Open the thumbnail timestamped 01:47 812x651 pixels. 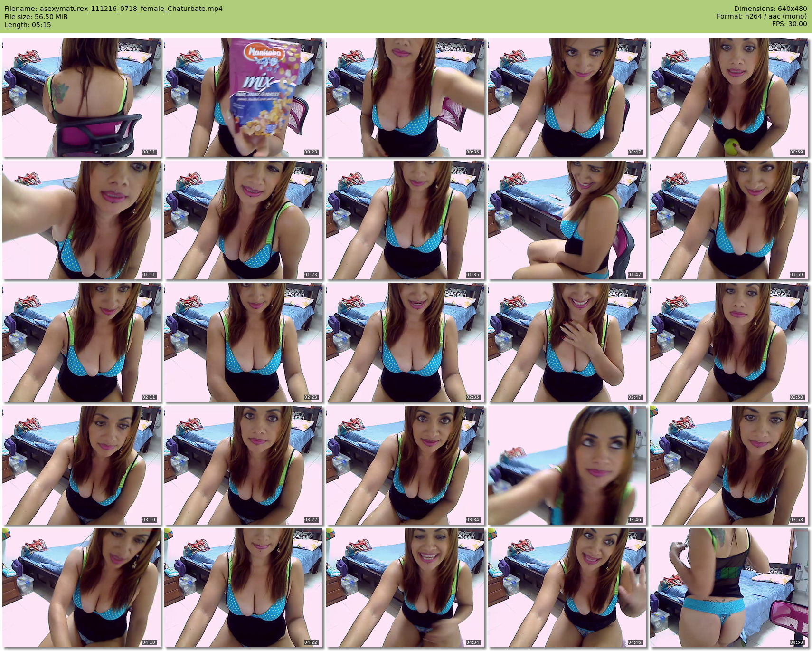567,220
